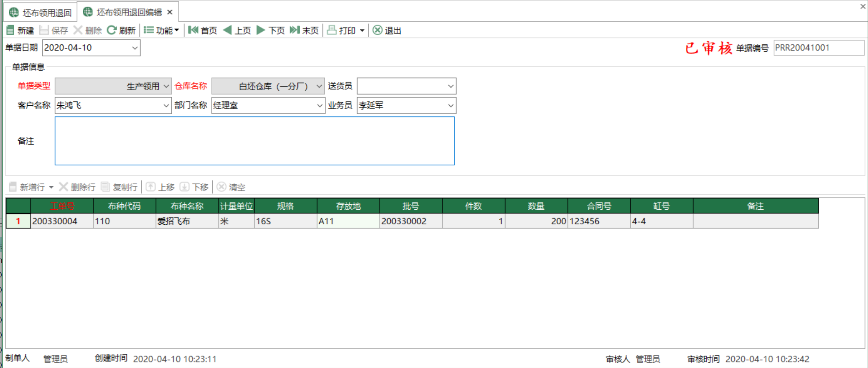Click the 退出 exit icon
Viewport: 868px width, 368px height.
click(377, 30)
